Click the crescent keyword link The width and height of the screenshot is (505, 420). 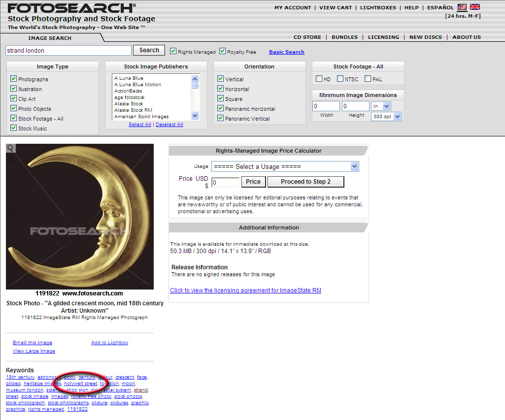pyautogui.click(x=125, y=377)
